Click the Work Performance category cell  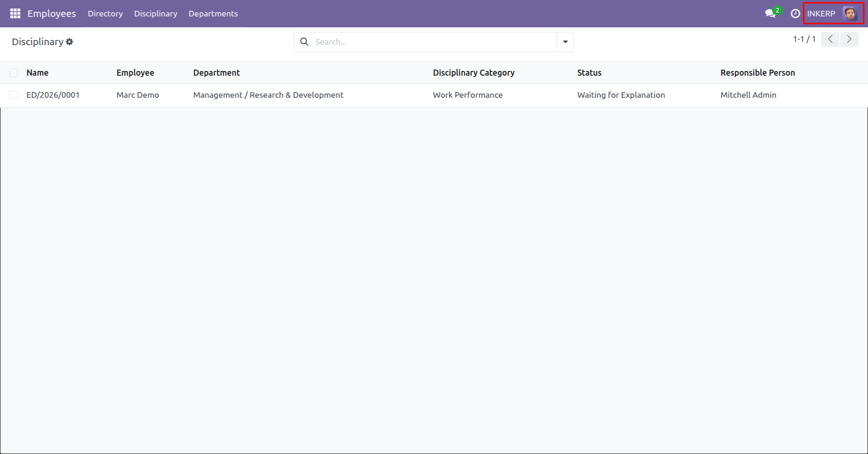click(467, 95)
